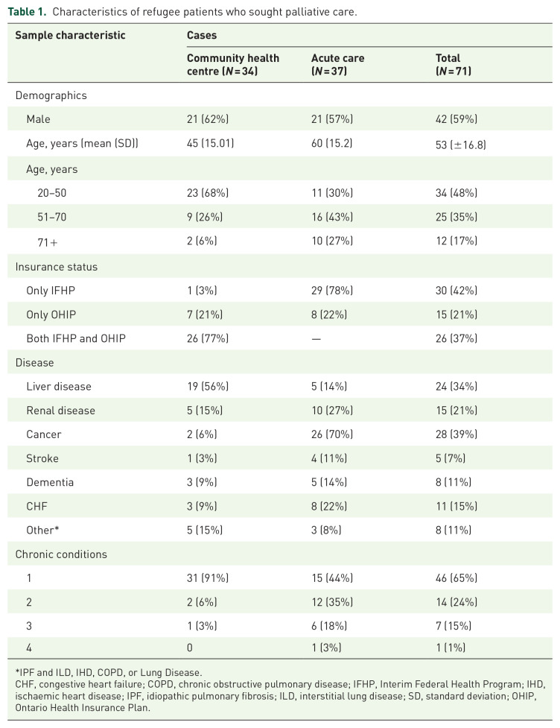Select the 'Sample characteristic' column header
560x728 pixels.
tap(70, 35)
